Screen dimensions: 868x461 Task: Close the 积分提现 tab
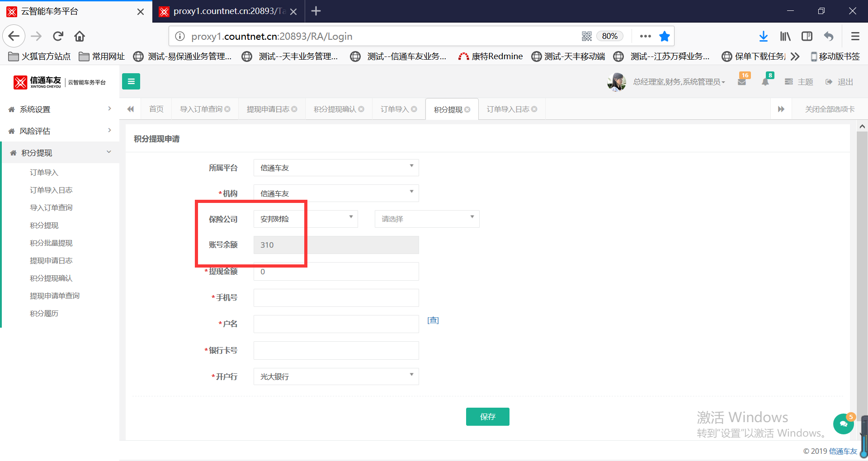tap(467, 109)
